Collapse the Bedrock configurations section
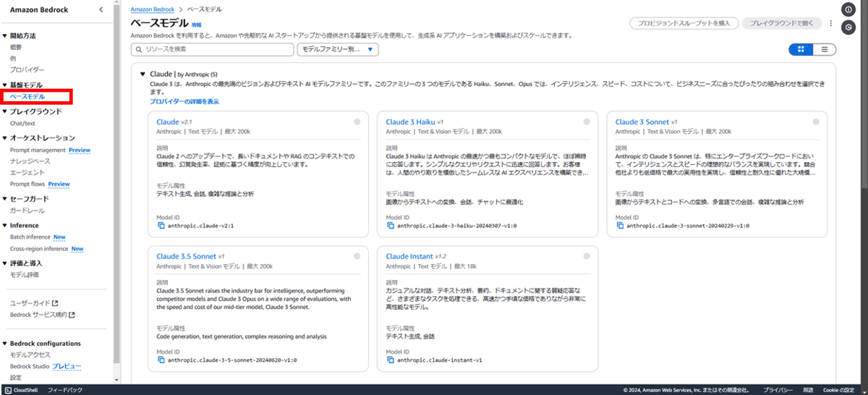The width and height of the screenshot is (868, 395). point(4,344)
